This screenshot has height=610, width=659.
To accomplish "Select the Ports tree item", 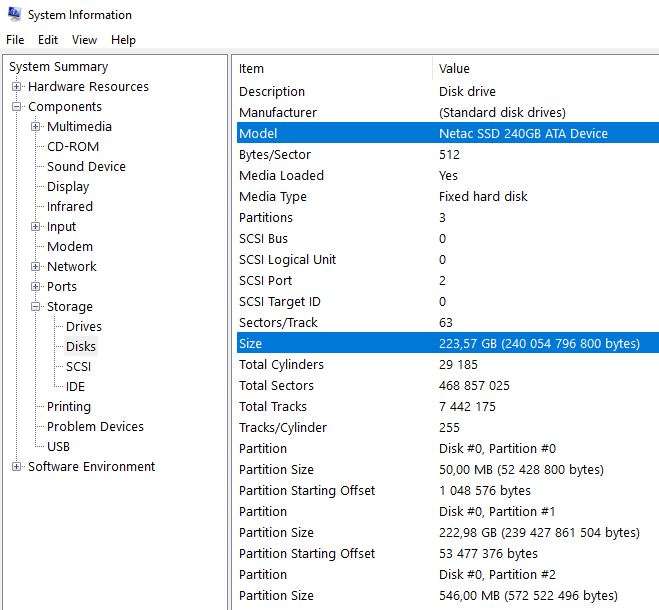I will click(62, 287).
